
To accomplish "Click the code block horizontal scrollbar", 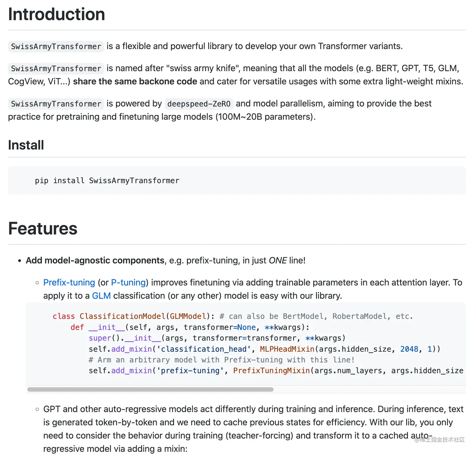I will (150, 389).
